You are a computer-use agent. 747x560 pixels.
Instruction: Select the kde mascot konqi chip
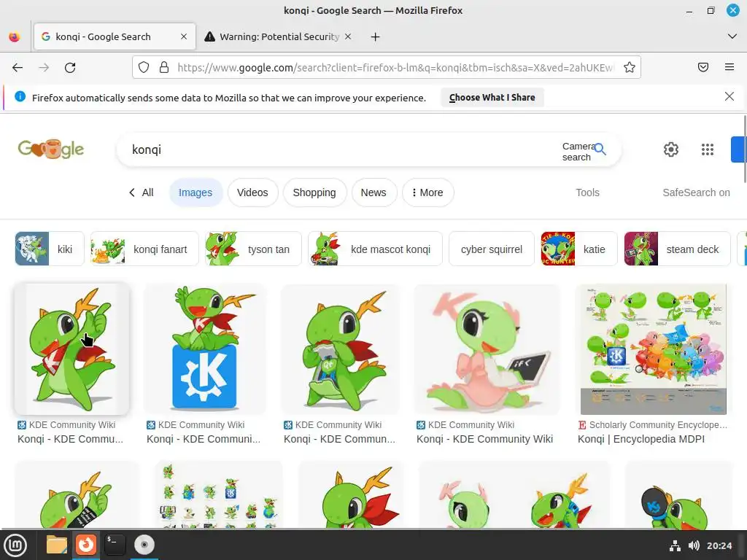click(x=375, y=249)
